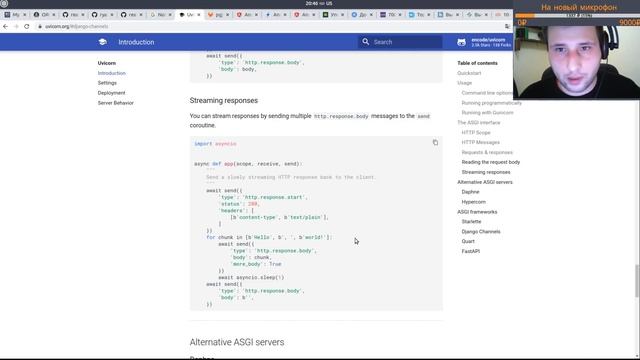Jump to Django Channels in contents

click(481, 231)
